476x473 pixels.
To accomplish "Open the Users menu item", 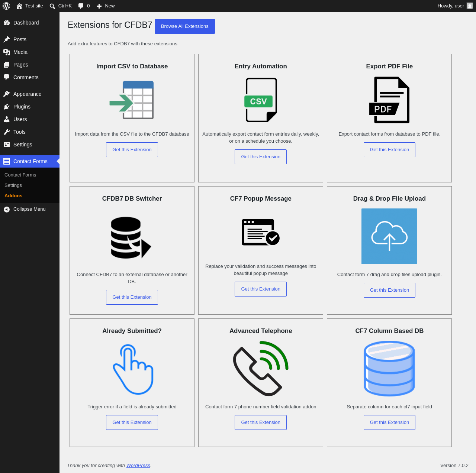I will coord(30,119).
